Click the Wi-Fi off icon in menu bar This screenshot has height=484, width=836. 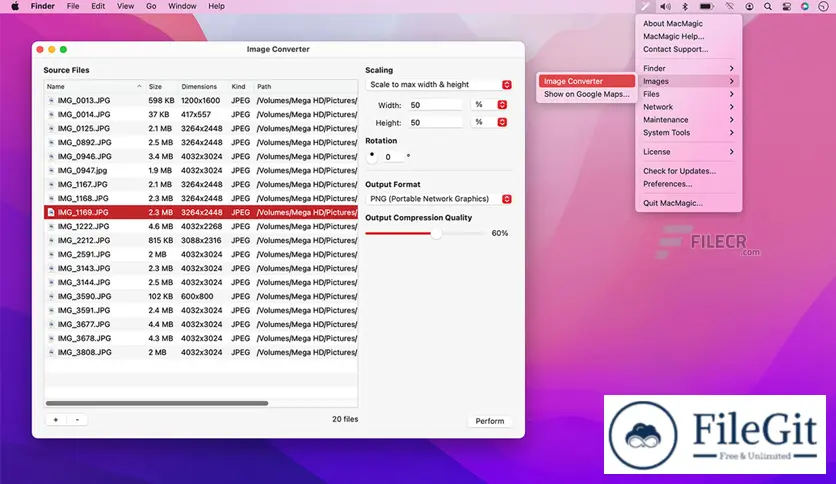pos(729,6)
